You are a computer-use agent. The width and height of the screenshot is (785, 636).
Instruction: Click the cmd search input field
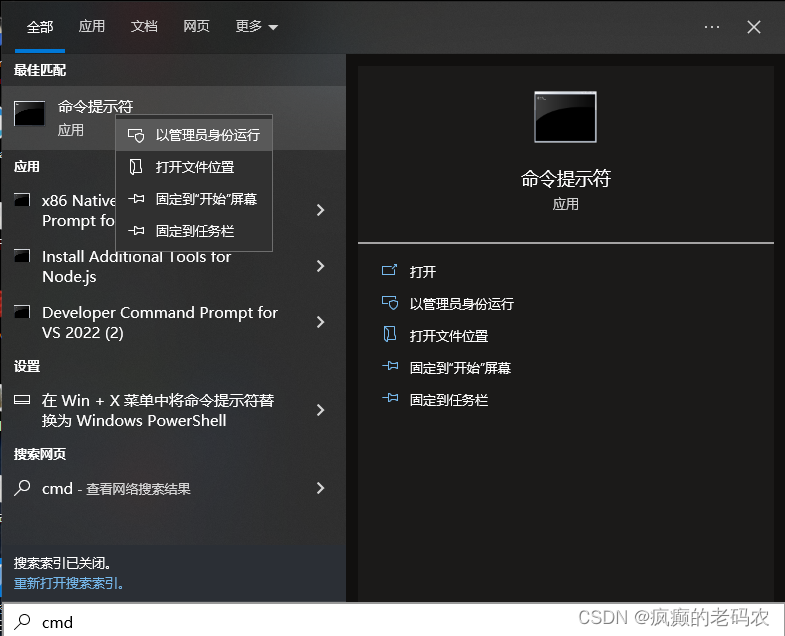(393, 621)
